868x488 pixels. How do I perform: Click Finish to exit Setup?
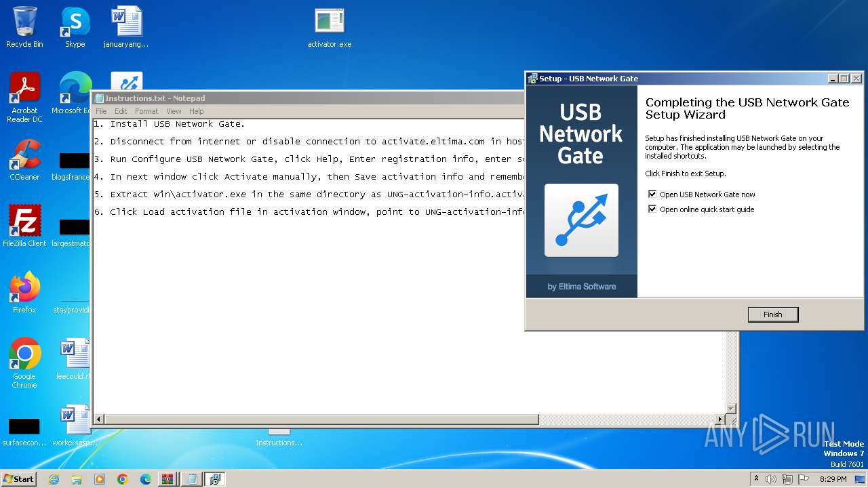[x=772, y=314]
